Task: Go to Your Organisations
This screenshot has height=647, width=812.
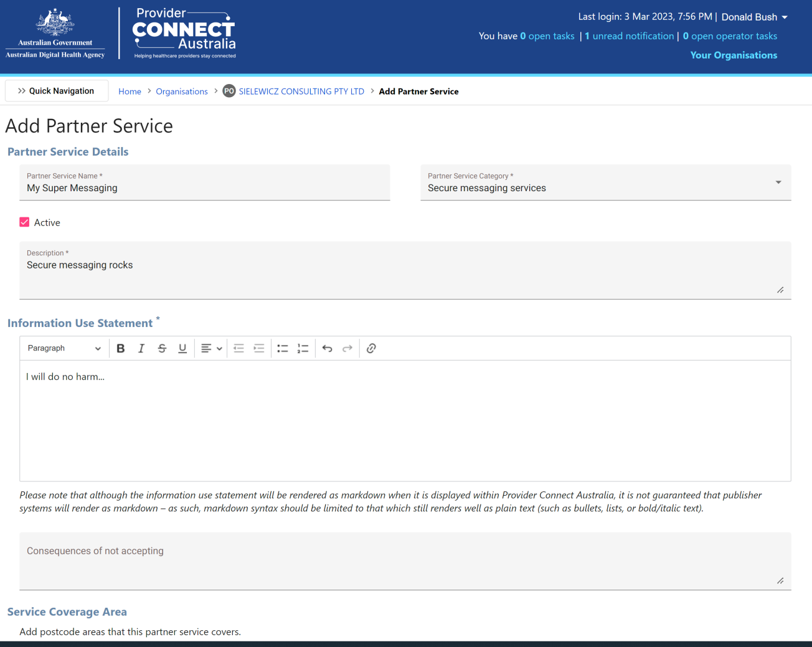Action: pos(734,55)
